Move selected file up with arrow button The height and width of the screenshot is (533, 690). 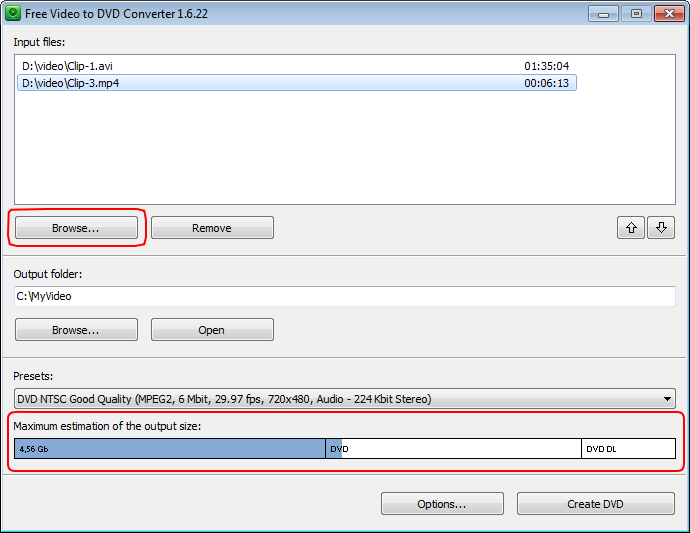(631, 228)
